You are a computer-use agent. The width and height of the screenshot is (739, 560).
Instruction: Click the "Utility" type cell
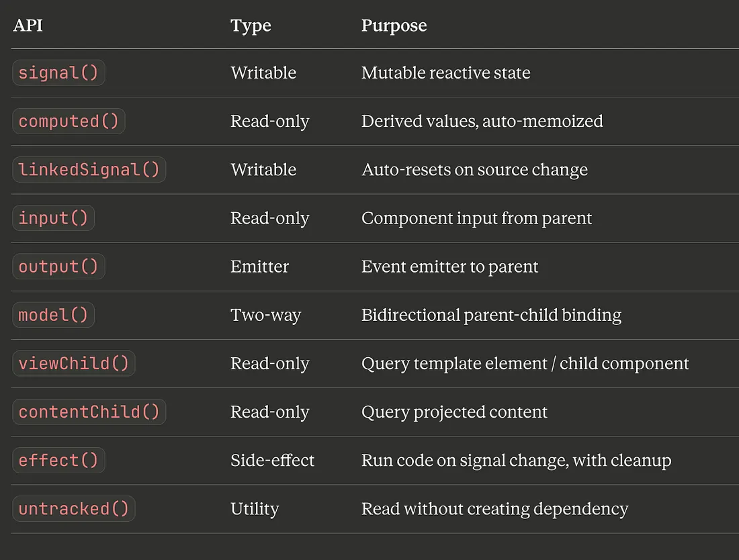click(255, 508)
